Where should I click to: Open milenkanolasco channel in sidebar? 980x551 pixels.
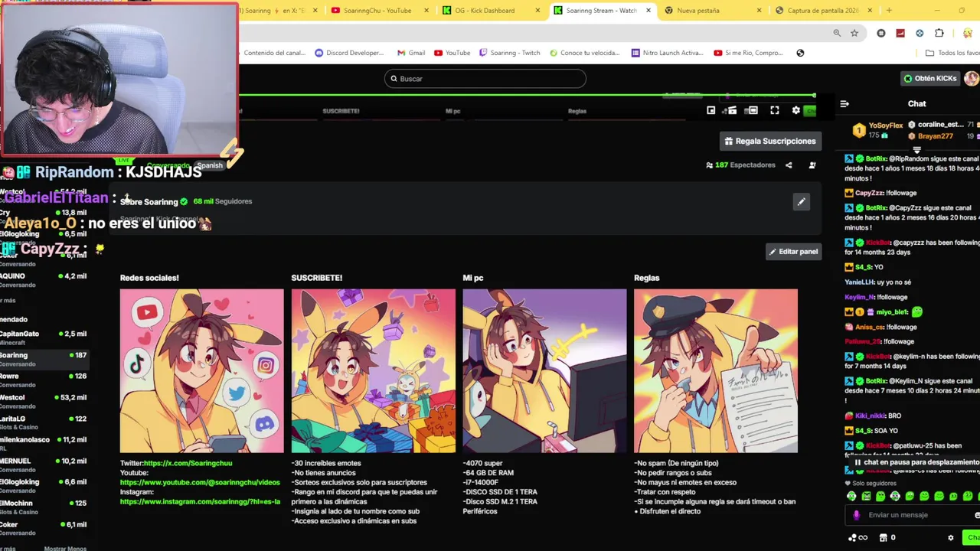(44, 444)
